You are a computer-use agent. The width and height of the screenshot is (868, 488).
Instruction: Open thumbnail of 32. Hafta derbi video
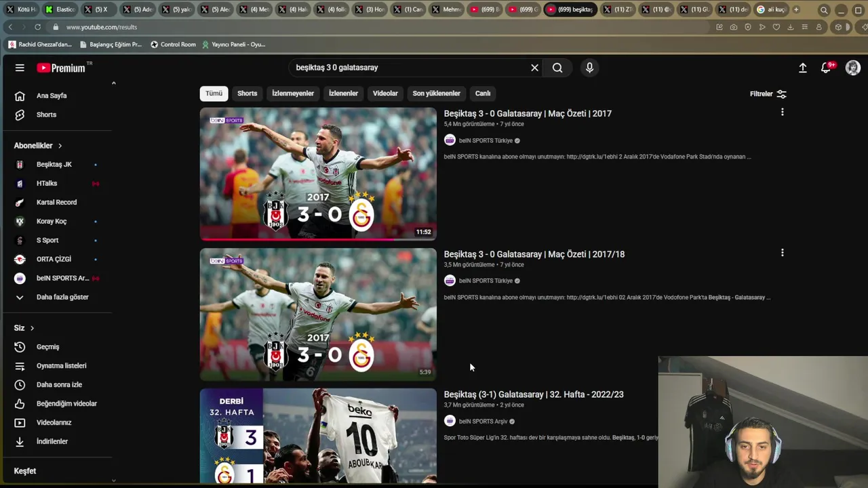[318, 436]
